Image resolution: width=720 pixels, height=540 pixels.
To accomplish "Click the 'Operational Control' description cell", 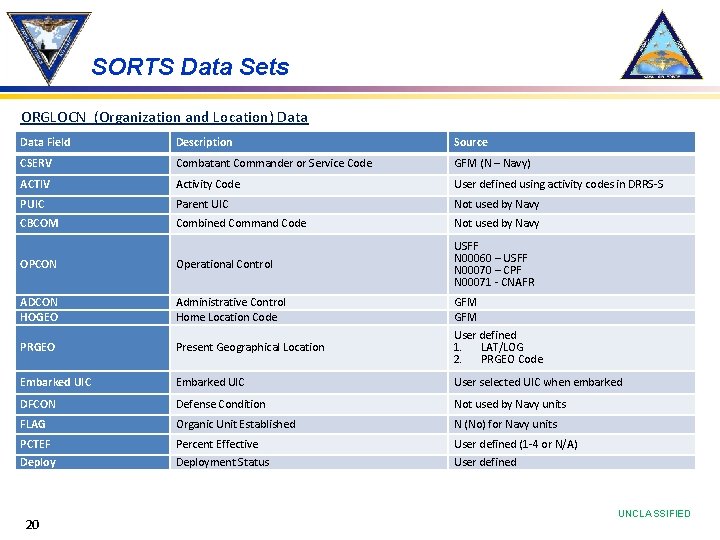I will tap(309, 264).
